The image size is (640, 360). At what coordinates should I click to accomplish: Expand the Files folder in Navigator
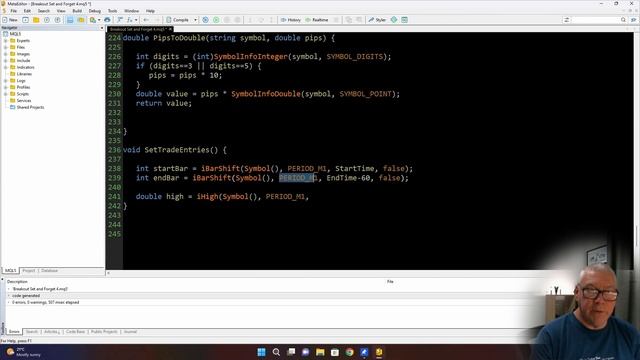[x=5, y=47]
